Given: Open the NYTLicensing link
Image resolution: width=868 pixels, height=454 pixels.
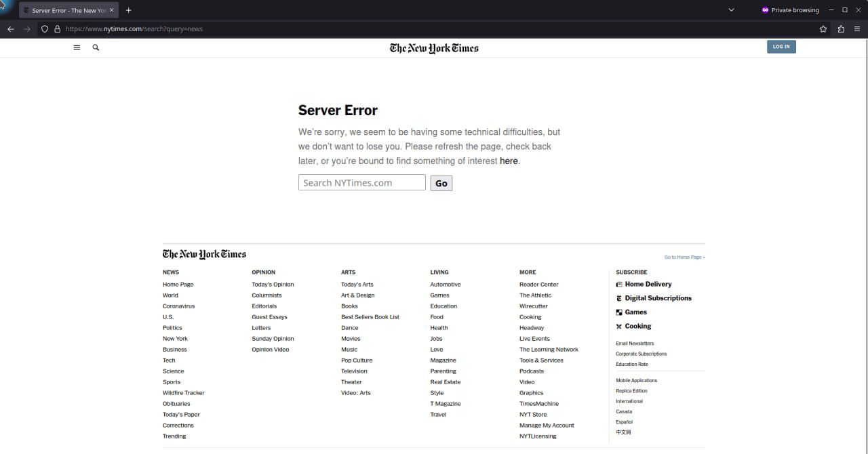Looking at the screenshot, I should click(x=538, y=436).
